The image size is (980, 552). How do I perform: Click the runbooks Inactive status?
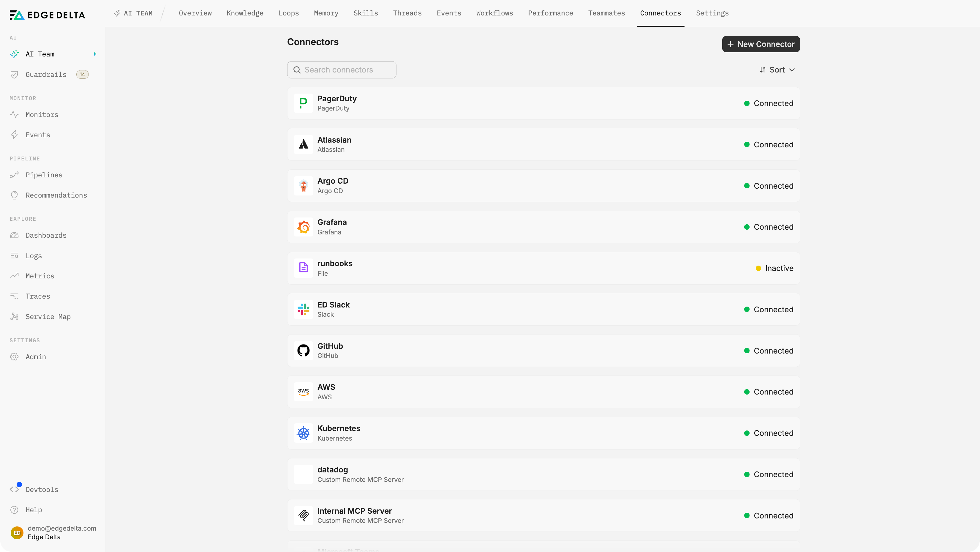click(774, 268)
